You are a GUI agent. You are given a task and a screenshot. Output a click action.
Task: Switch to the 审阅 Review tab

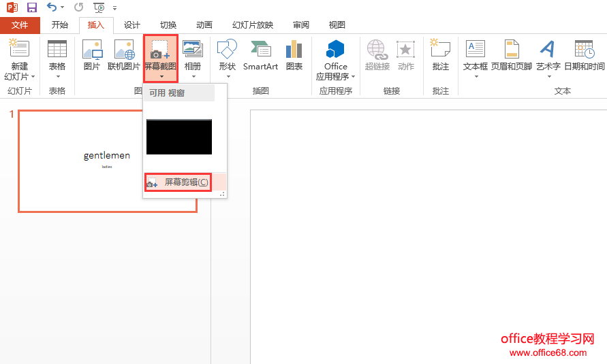tap(301, 25)
